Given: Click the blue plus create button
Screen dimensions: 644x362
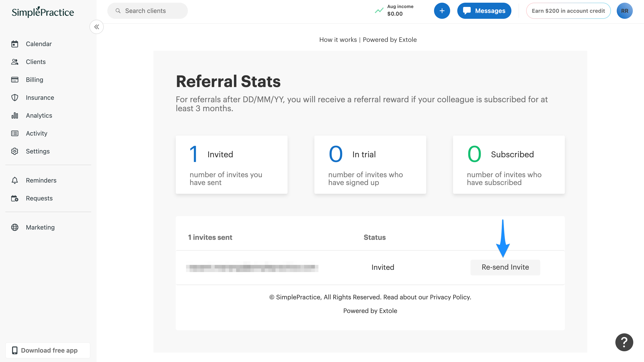Looking at the screenshot, I should (442, 11).
